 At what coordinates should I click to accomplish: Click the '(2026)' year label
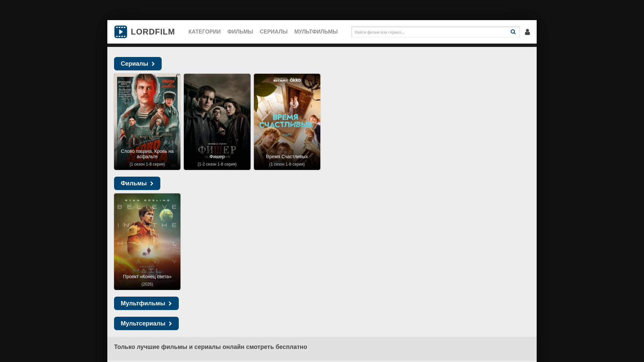147,284
